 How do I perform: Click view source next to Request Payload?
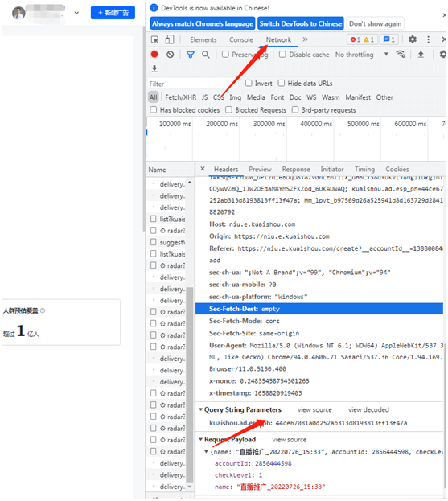pos(290,440)
